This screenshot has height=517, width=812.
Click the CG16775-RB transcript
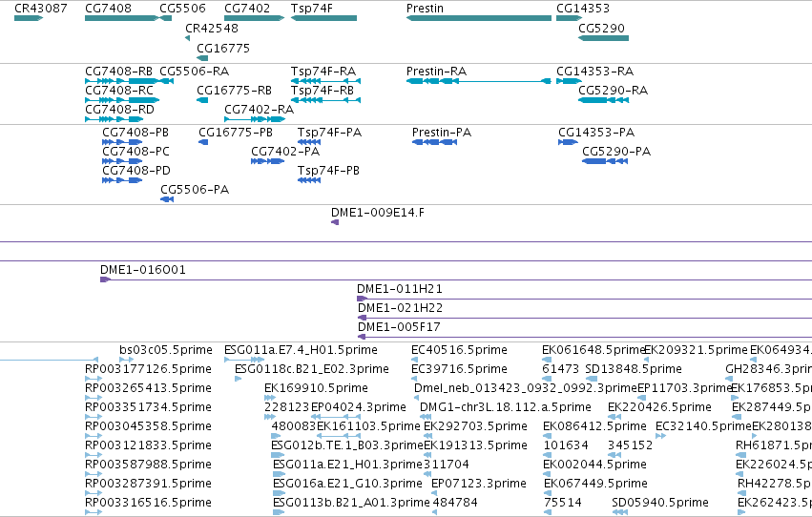[202, 100]
